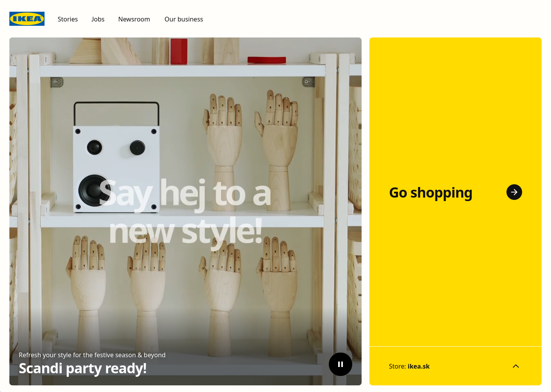Pause the hero video
Image resolution: width=551 pixels, height=392 pixels.
click(x=341, y=364)
